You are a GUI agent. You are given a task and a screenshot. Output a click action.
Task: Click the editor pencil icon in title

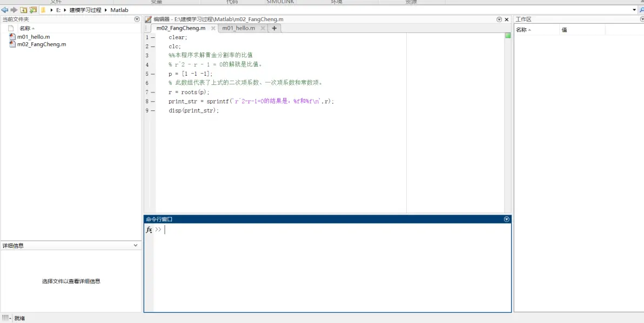(148, 19)
